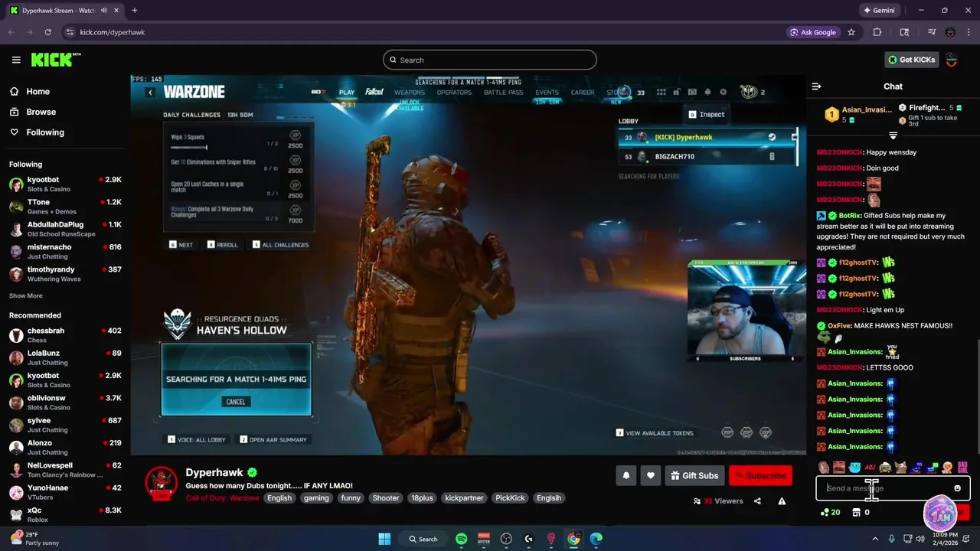Expand the sidebar with Show More

tap(26, 295)
